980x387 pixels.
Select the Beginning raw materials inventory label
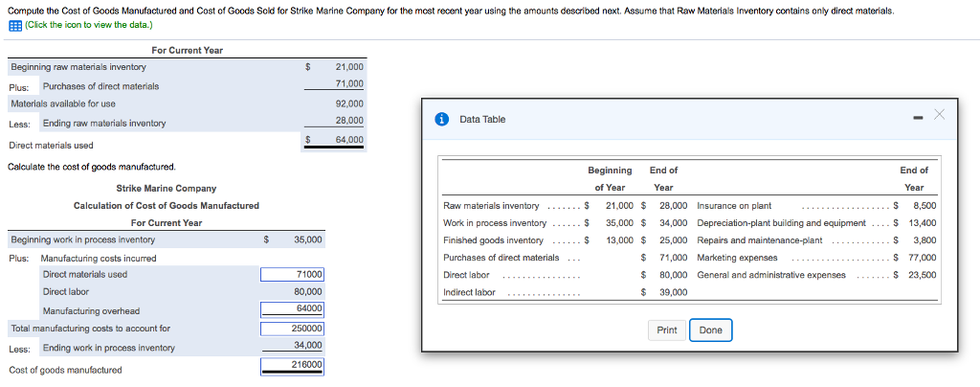point(78,67)
